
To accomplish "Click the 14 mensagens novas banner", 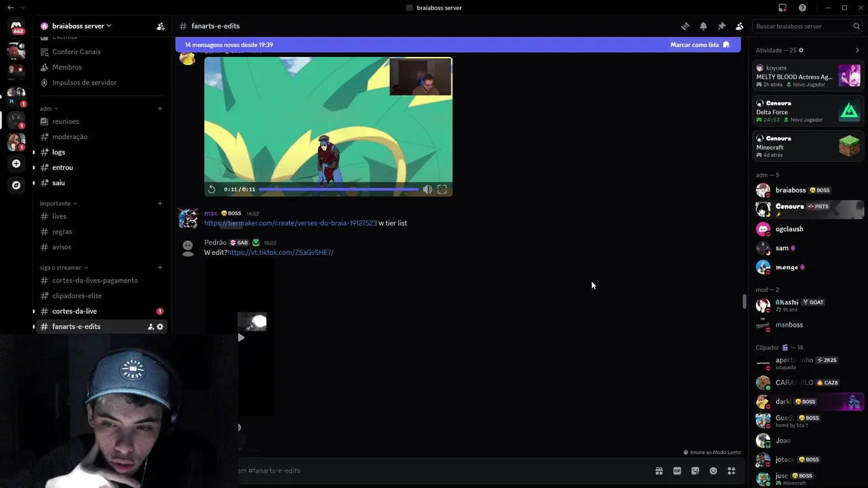I will 458,45.
